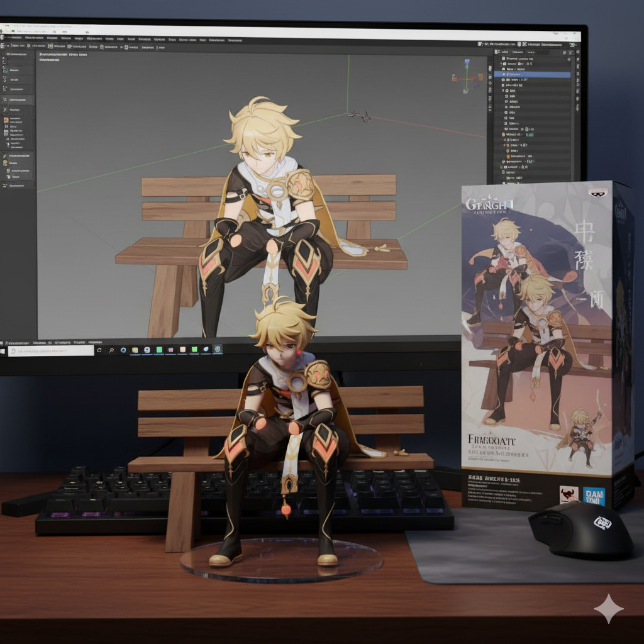Open the teal-green square app on the taskbar
The image size is (644, 644).
(159, 350)
